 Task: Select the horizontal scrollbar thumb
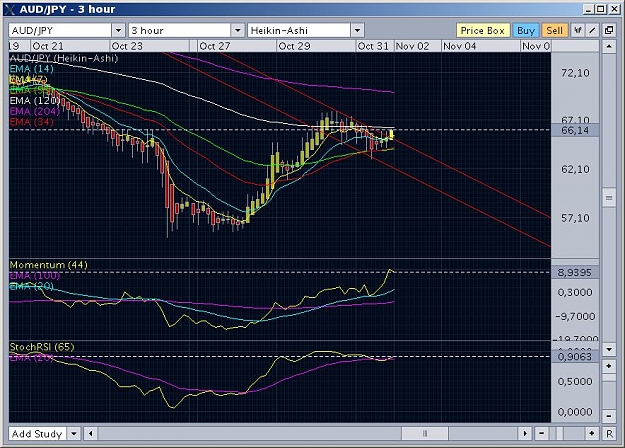coord(425,433)
